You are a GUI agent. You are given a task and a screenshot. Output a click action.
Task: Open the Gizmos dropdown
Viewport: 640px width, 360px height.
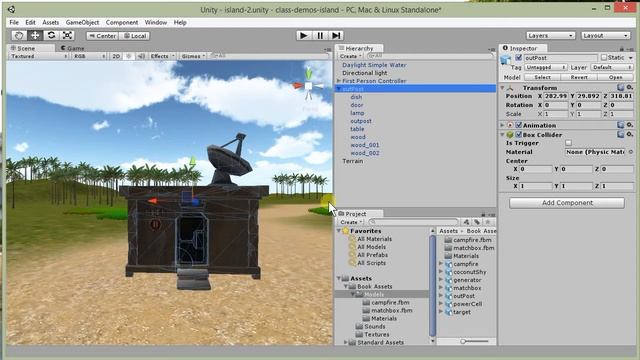click(x=193, y=56)
